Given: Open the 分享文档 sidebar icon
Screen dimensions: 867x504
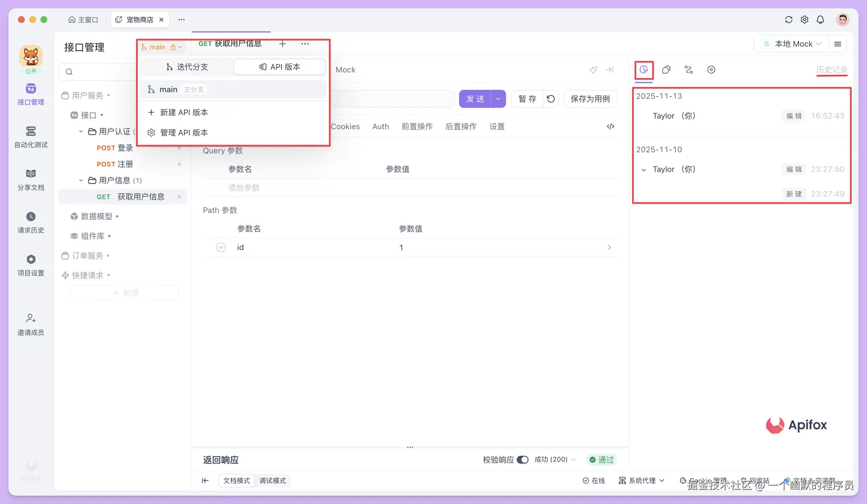Looking at the screenshot, I should coord(30,179).
